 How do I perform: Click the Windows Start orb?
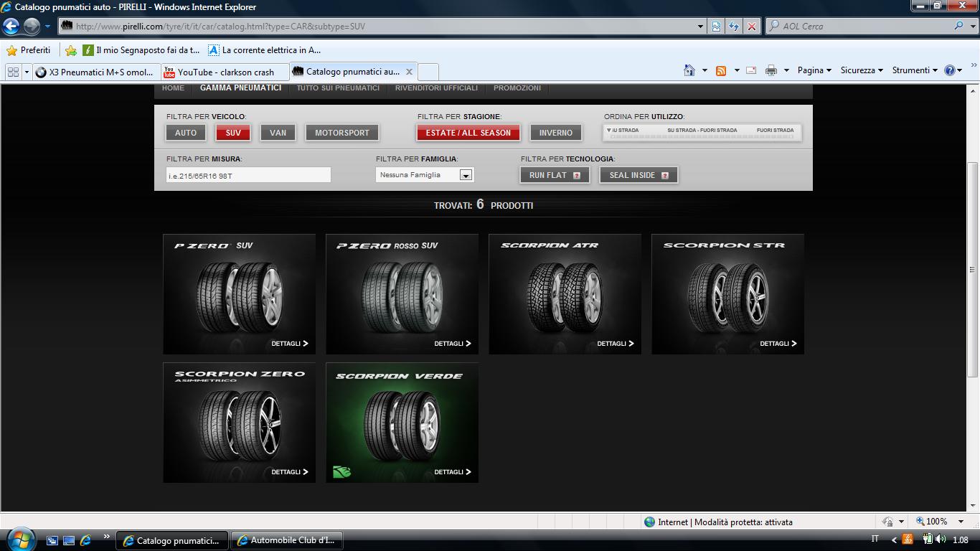click(x=19, y=539)
